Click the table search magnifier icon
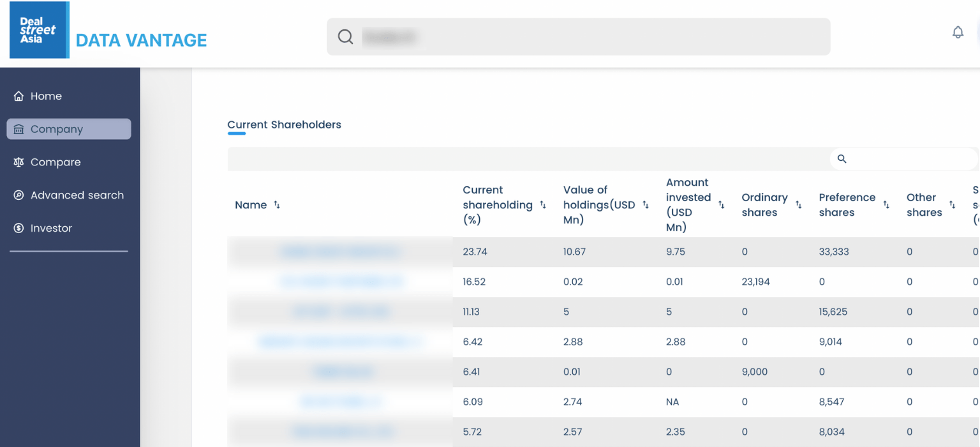This screenshot has width=980, height=447. click(x=842, y=159)
